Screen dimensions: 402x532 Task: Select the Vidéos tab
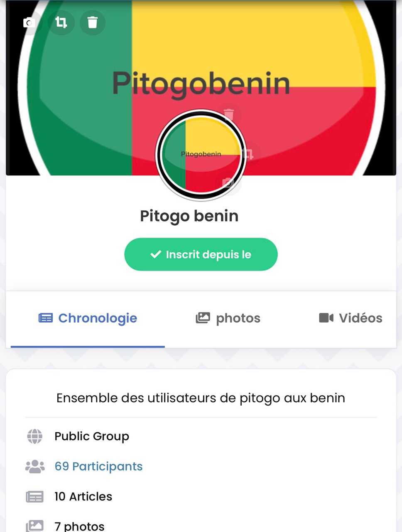click(351, 318)
